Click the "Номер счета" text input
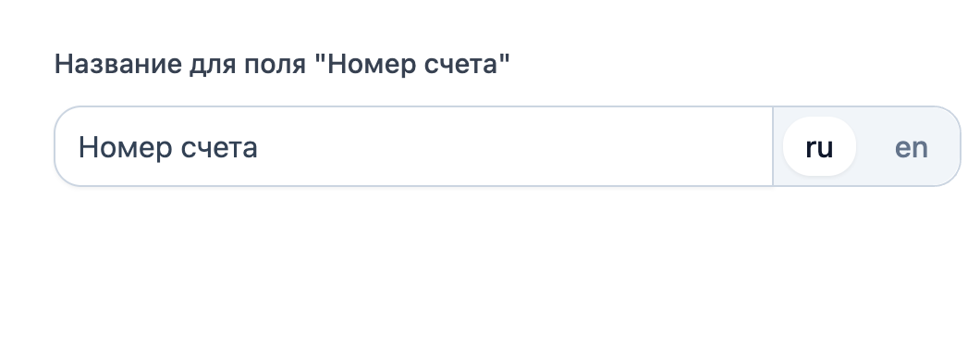Screen dimensions: 980x361 414,146
